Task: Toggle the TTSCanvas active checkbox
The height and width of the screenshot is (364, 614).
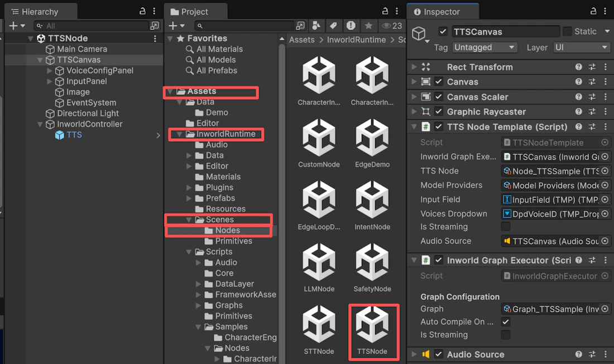Action: [x=443, y=31]
